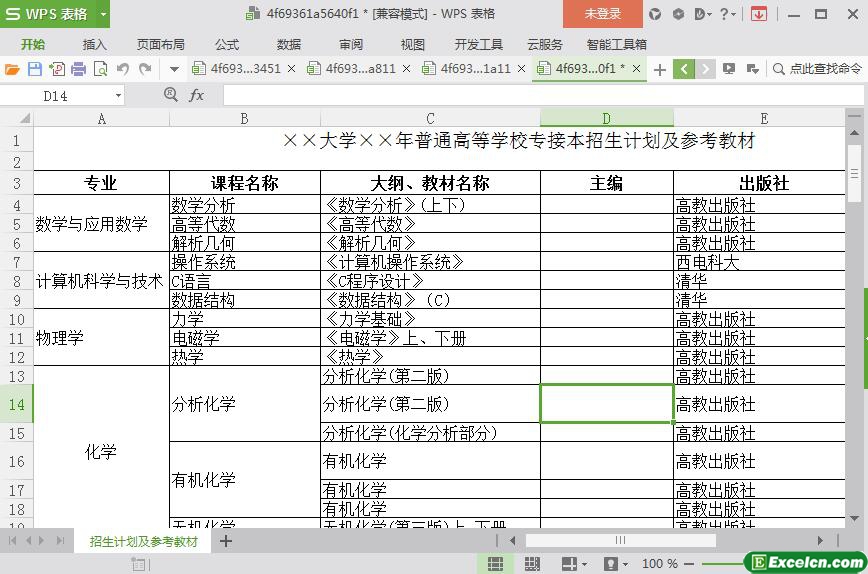Jump to last sheet navigation arrow
This screenshot has width=868, height=574.
point(60,541)
